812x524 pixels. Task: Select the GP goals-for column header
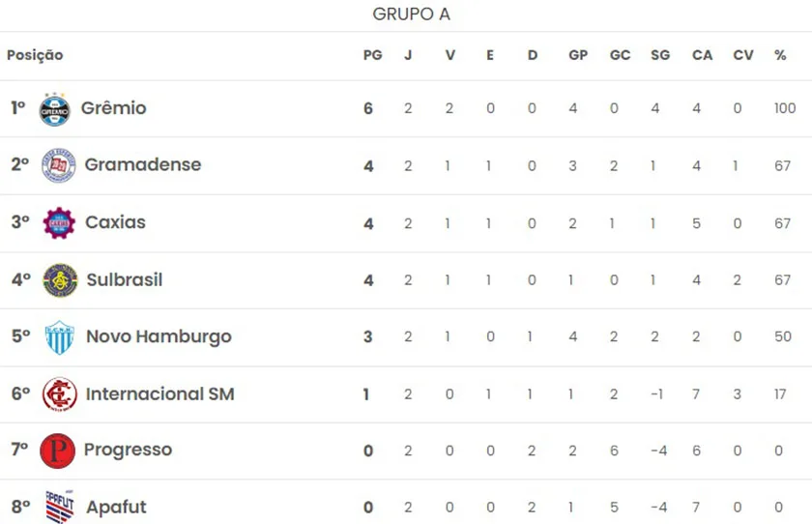(x=578, y=56)
